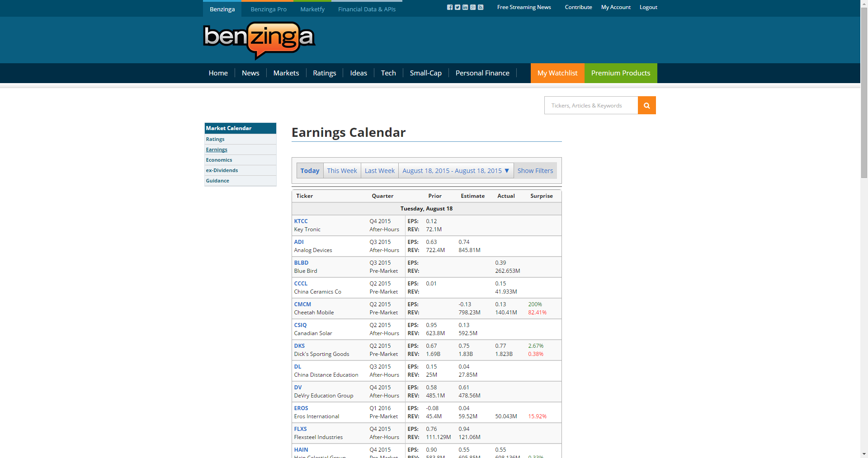Open the Ratings navigation menu
868x458 pixels.
point(325,73)
